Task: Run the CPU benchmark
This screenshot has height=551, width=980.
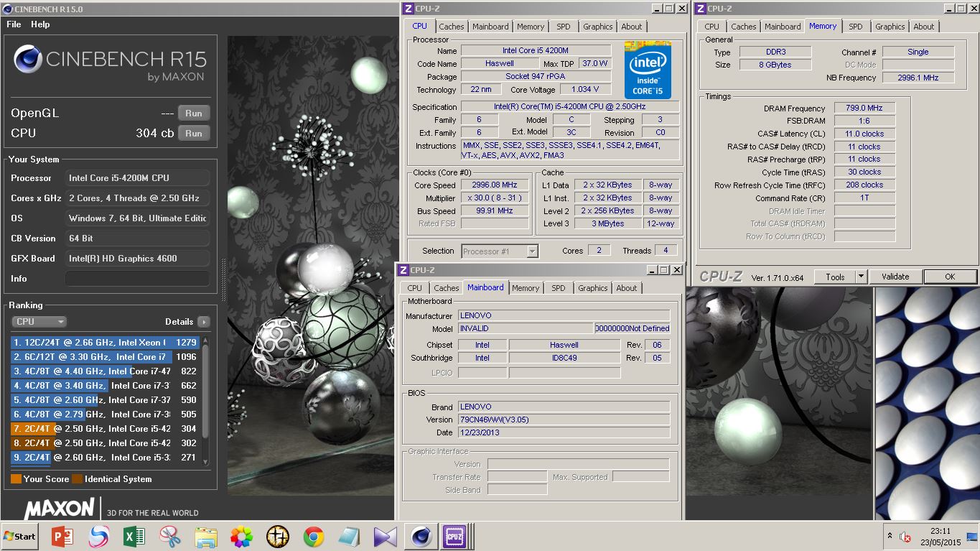Action: point(194,133)
